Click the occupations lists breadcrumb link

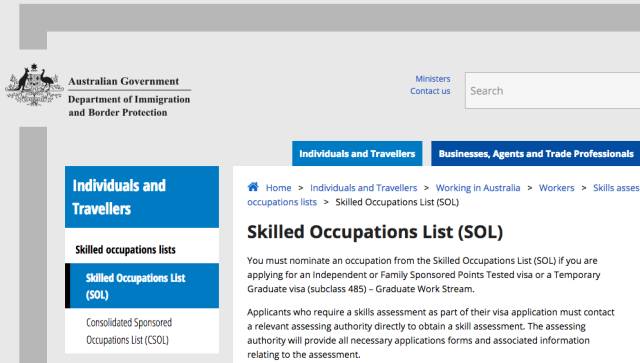point(282,202)
